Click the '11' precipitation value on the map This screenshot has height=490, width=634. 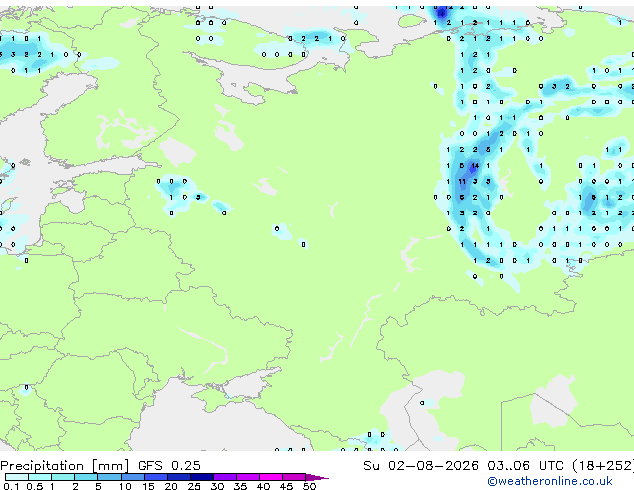[x=462, y=182]
